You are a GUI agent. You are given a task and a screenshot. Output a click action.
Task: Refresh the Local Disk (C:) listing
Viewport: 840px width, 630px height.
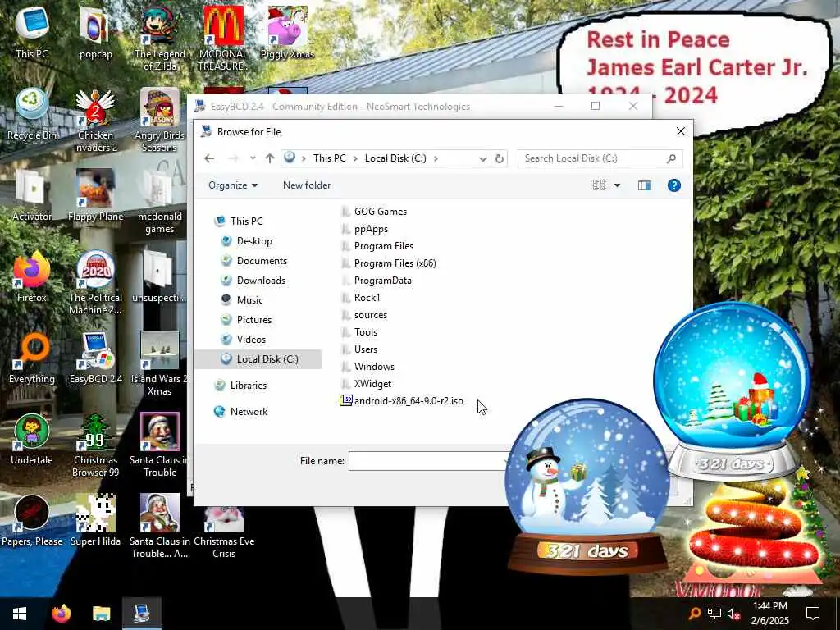tap(500, 158)
